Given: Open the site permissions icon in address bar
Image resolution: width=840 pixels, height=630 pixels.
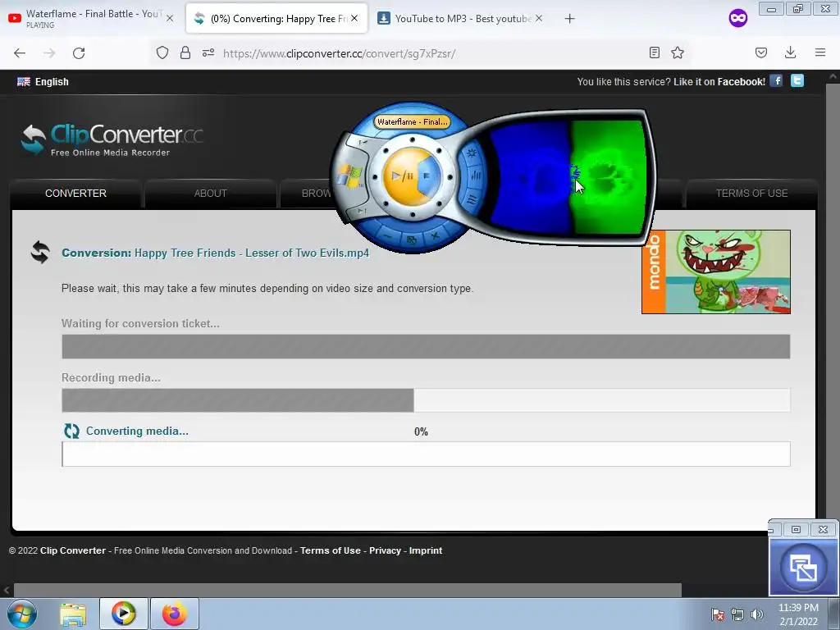Looking at the screenshot, I should [208, 52].
